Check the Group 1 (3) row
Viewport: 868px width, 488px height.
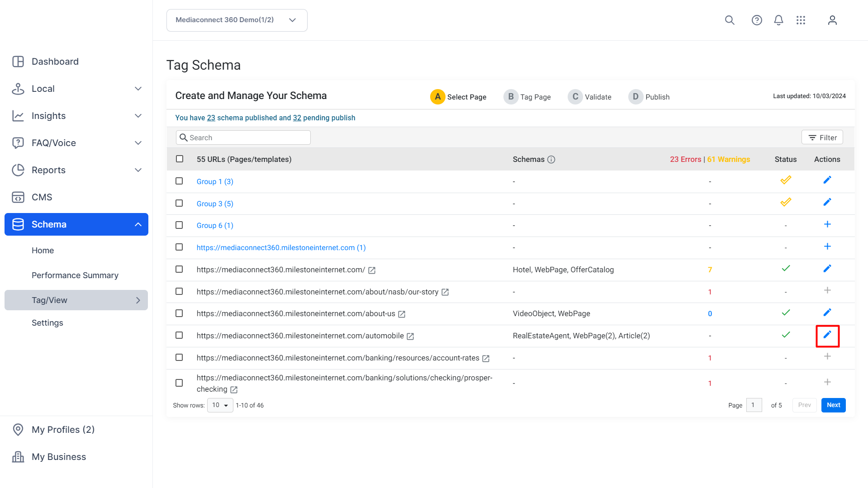click(179, 181)
